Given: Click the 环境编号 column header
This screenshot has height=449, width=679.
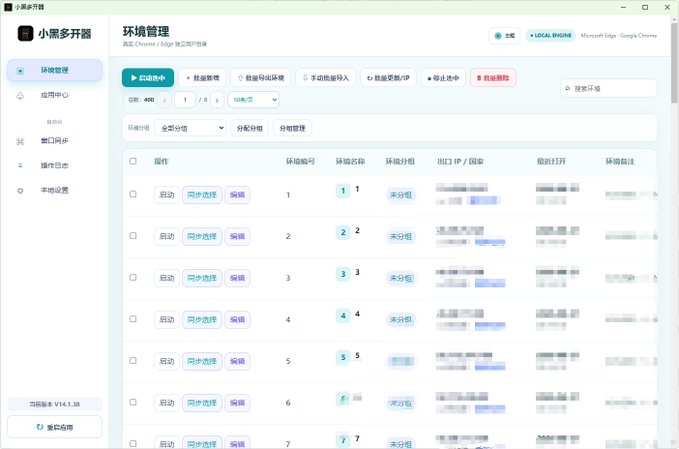Looking at the screenshot, I should click(x=300, y=162).
